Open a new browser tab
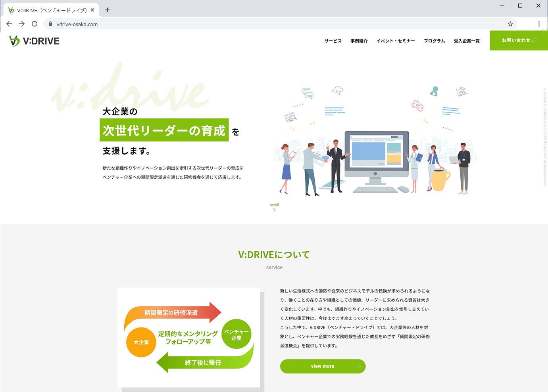 pyautogui.click(x=108, y=10)
